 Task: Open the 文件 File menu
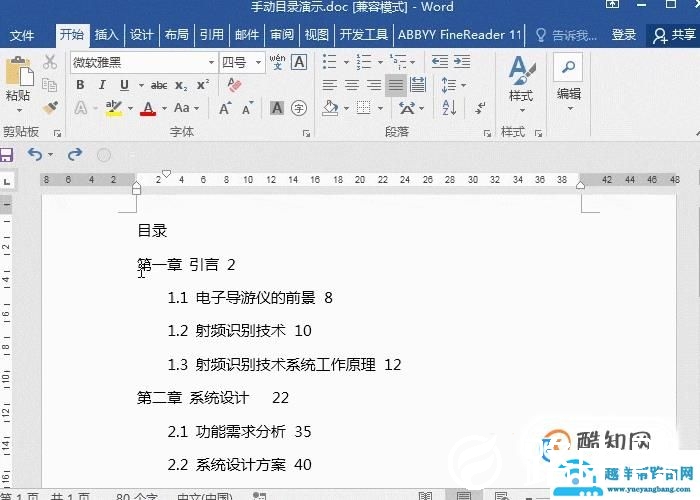click(x=22, y=35)
